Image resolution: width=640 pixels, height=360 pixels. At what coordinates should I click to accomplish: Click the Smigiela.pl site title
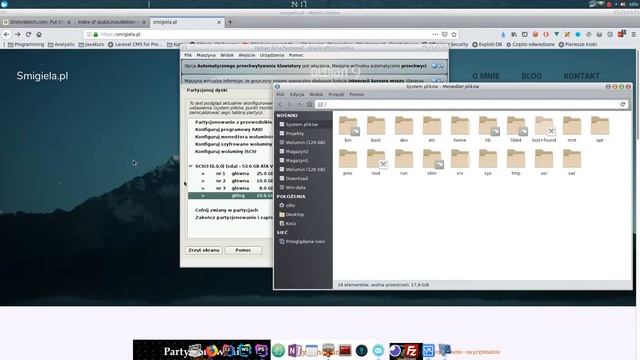(42, 76)
